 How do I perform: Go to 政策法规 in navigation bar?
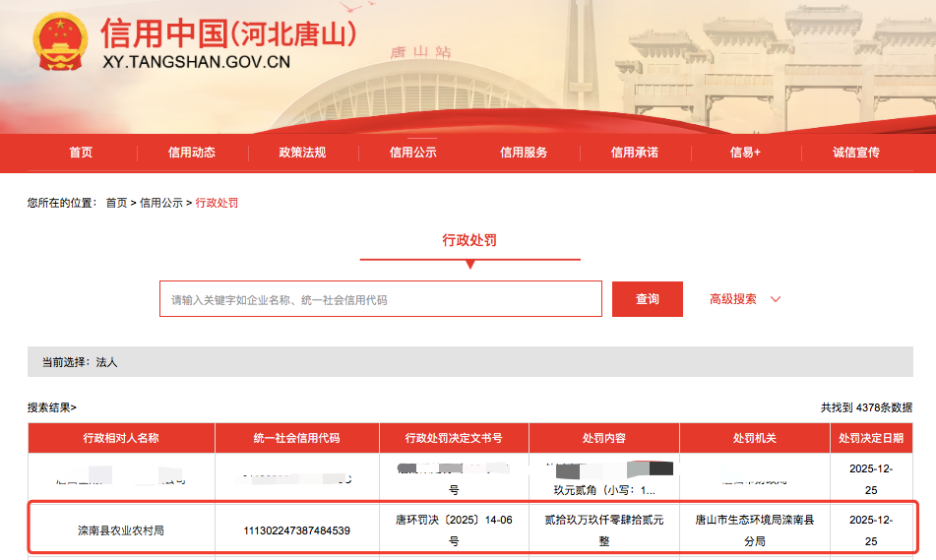(302, 153)
